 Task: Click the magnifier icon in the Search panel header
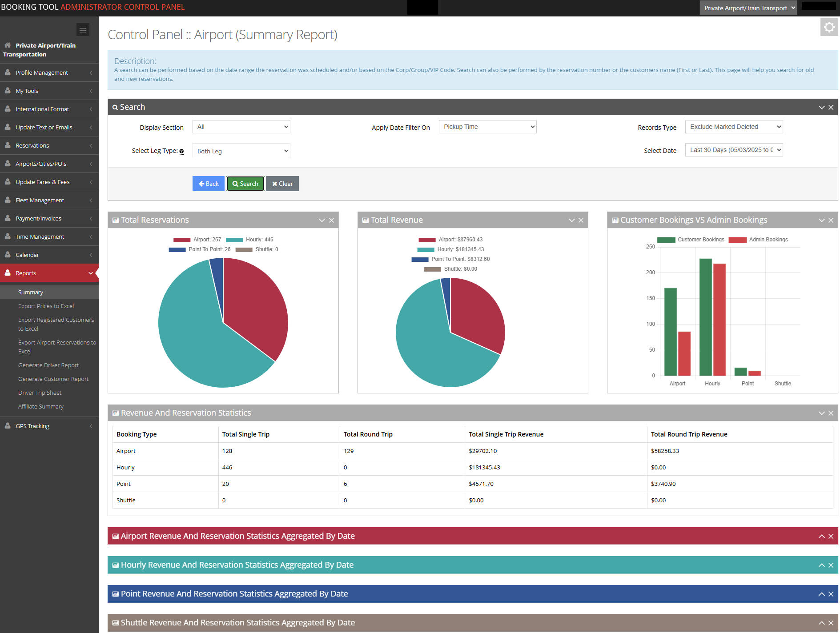click(116, 107)
